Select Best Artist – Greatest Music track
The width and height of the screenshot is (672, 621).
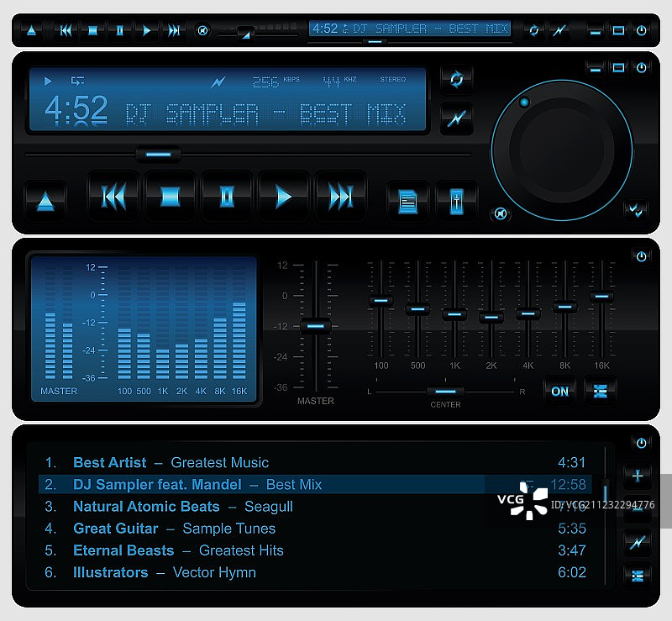pyautogui.click(x=171, y=462)
